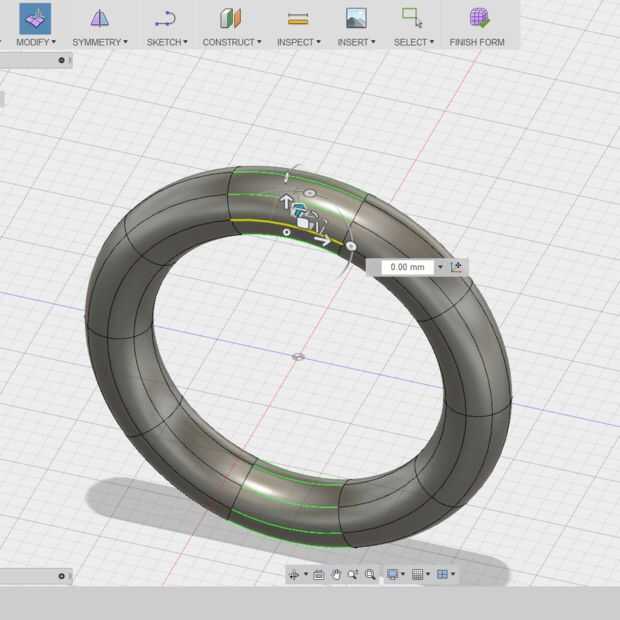Click the 0.00 mm distance input field
620x620 pixels.
pos(407,267)
